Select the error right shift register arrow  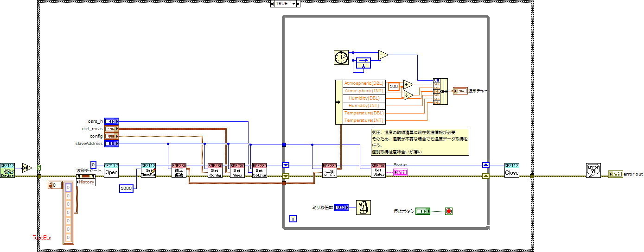click(x=485, y=176)
